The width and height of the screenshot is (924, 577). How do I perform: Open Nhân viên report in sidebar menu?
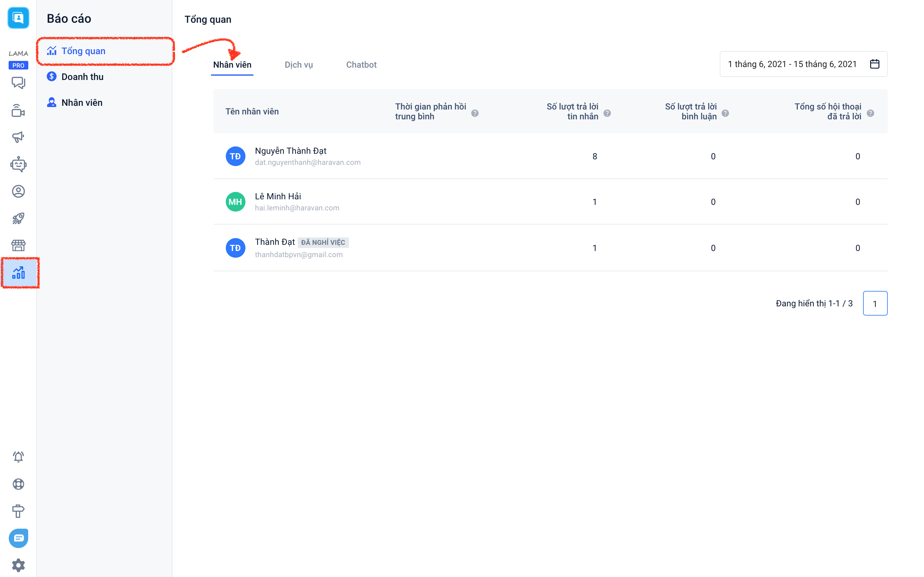82,103
